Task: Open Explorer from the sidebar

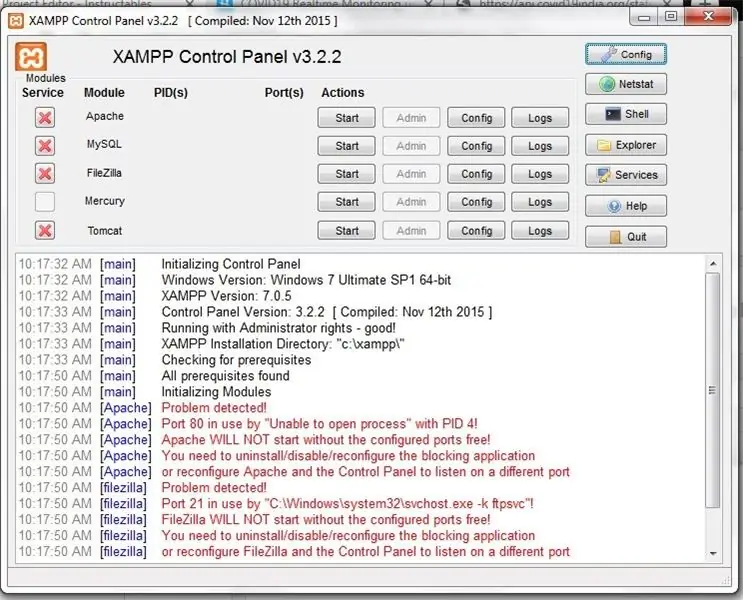Action: click(625, 145)
